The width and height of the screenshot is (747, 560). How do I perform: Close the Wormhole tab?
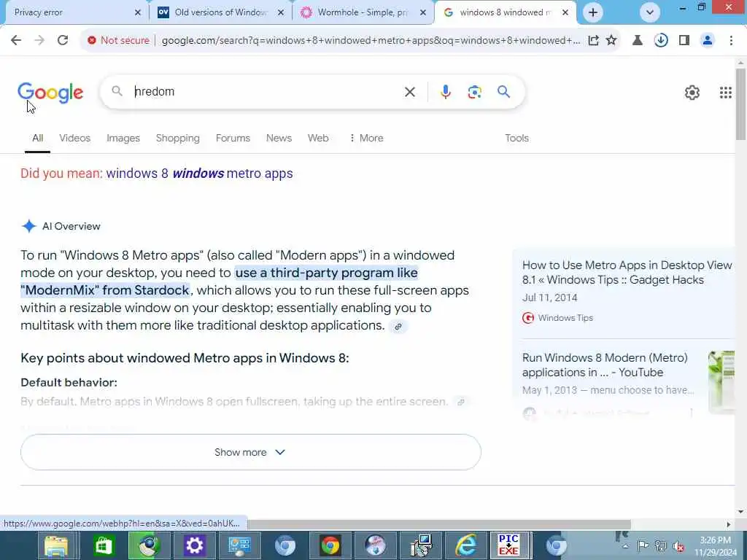(x=422, y=12)
